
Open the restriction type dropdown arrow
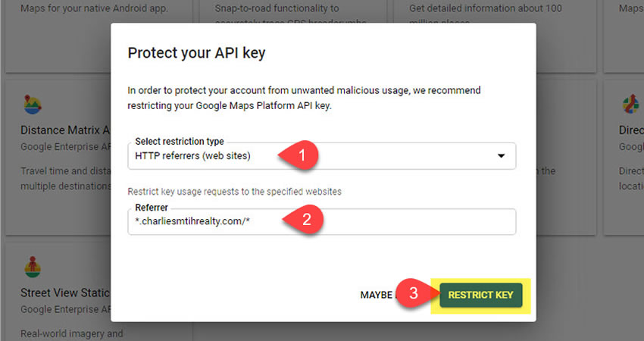(x=500, y=156)
